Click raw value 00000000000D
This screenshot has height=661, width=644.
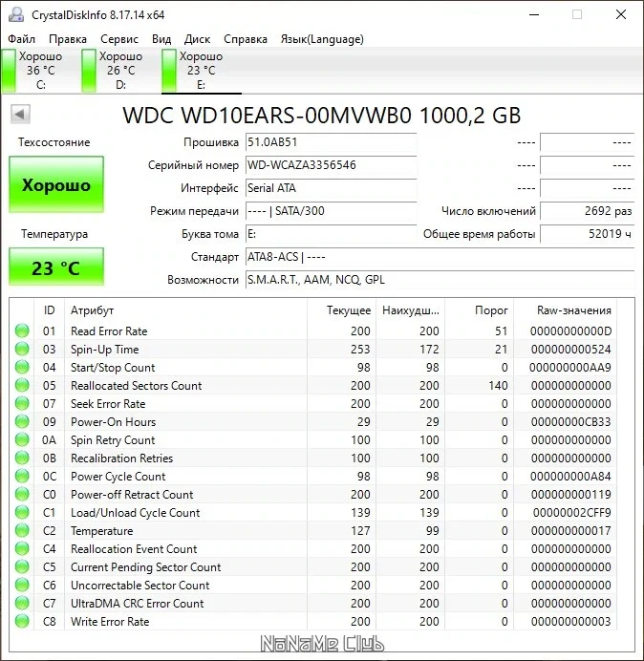click(x=570, y=331)
